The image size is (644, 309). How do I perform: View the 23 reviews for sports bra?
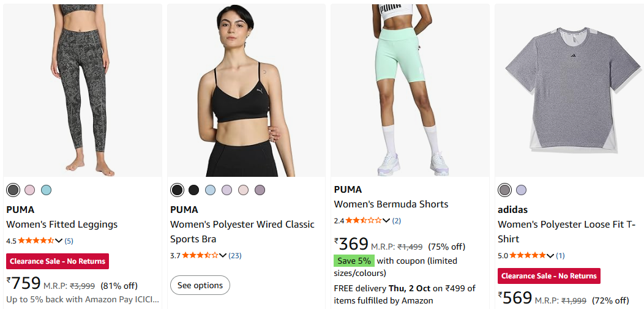[235, 255]
